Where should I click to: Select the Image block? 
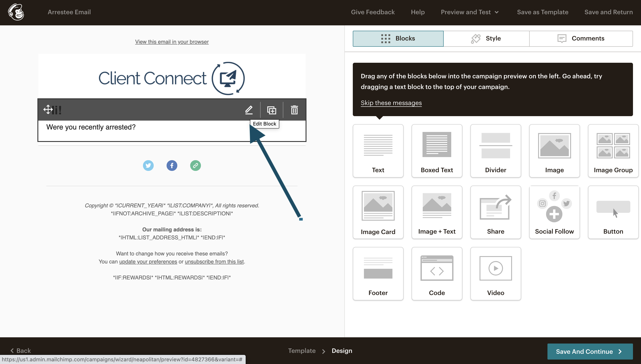click(x=554, y=151)
